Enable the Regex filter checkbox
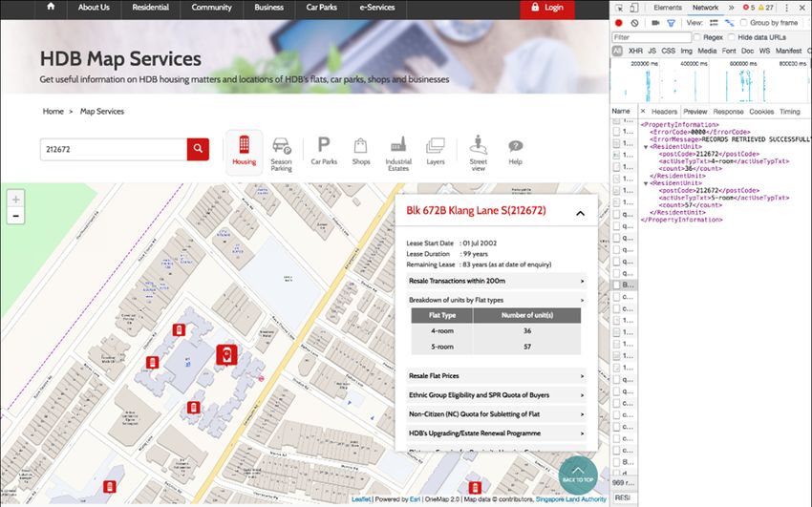This screenshot has height=507, width=812. coord(697,37)
